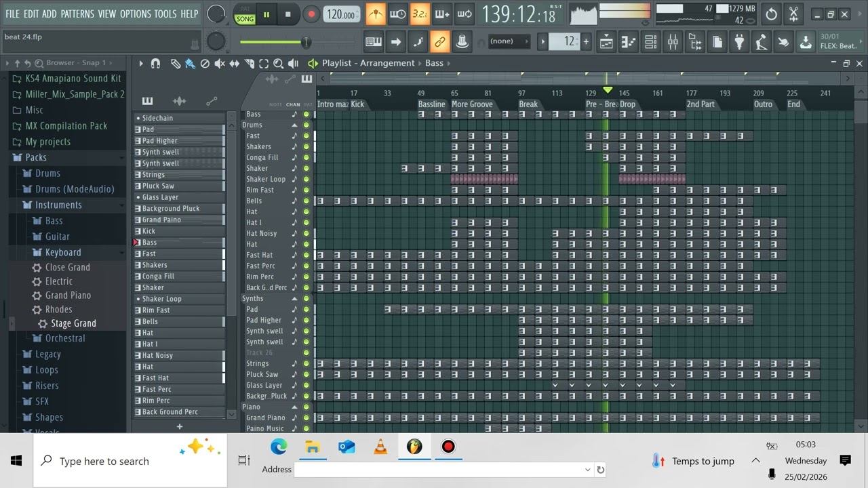The width and height of the screenshot is (868, 488).
Task: Click the save/export download icon
Action: tap(806, 42)
